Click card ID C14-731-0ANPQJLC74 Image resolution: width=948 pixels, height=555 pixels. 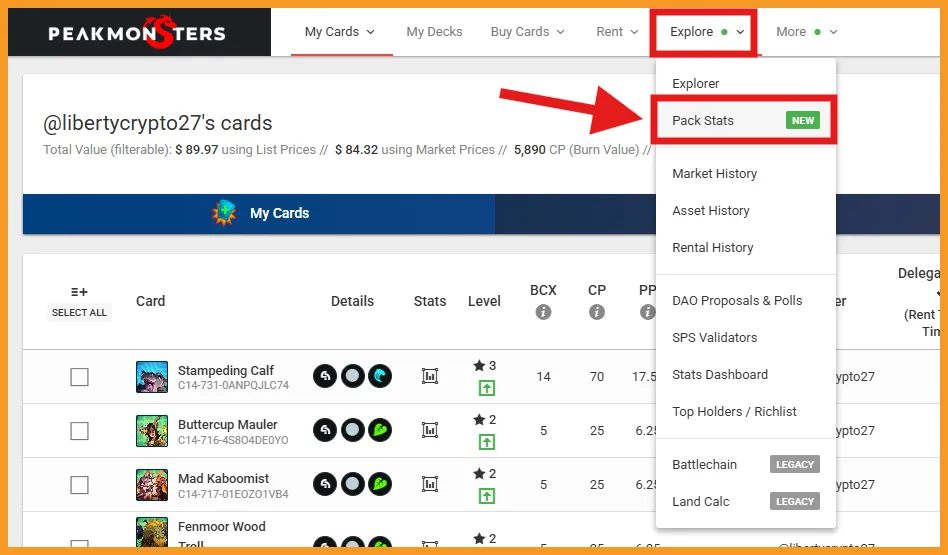pos(233,385)
